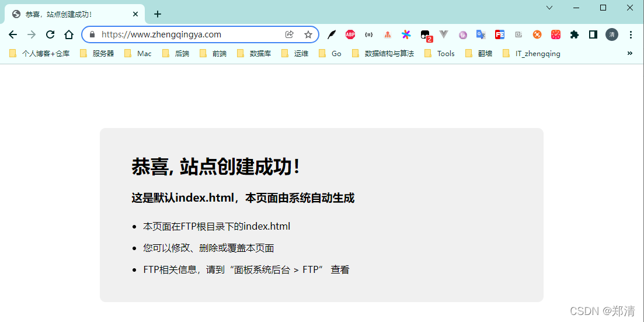Open the IT_zhengqing bookmark folder
This screenshot has width=644, height=322.
pyautogui.click(x=531, y=53)
